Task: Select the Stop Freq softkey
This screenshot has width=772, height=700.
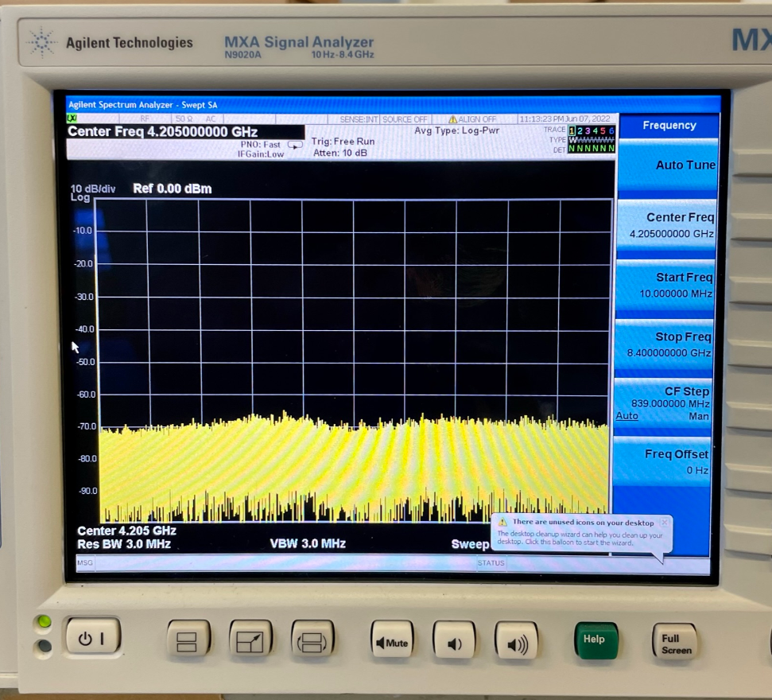Action: [x=667, y=344]
